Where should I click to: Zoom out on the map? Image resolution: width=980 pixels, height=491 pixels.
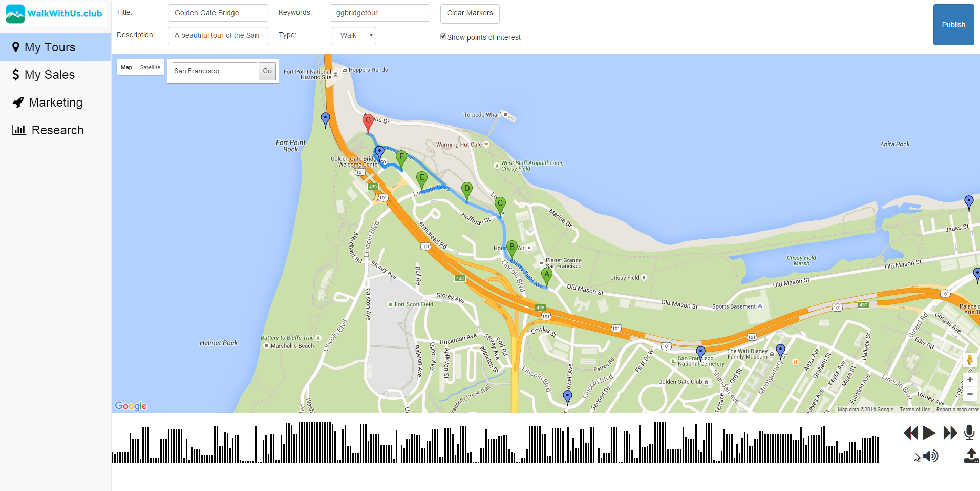(x=970, y=394)
